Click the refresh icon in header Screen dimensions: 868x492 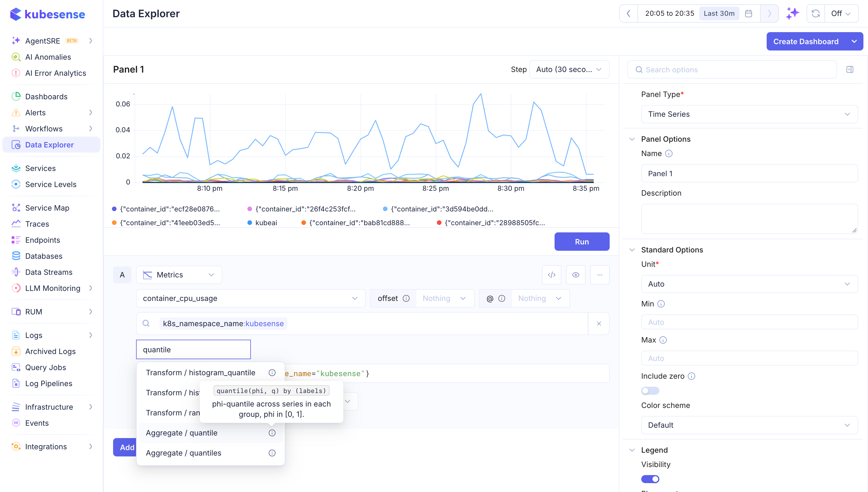(x=815, y=13)
